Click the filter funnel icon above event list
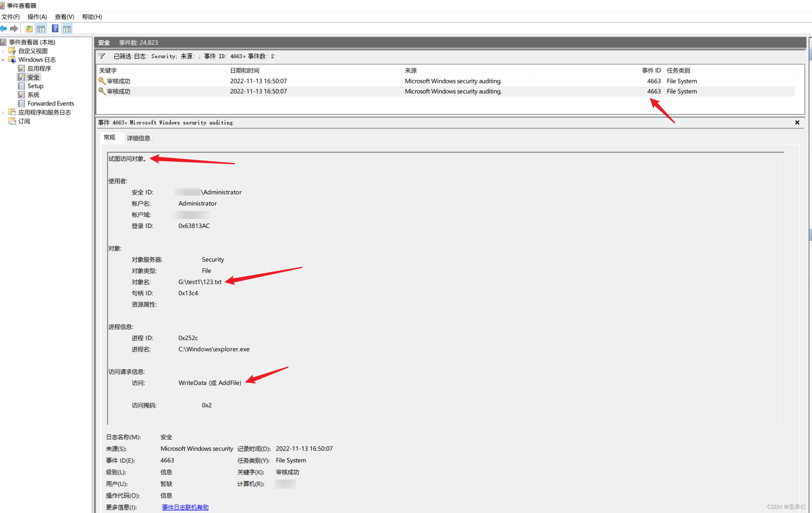Image resolution: width=812 pixels, height=513 pixels. point(102,56)
